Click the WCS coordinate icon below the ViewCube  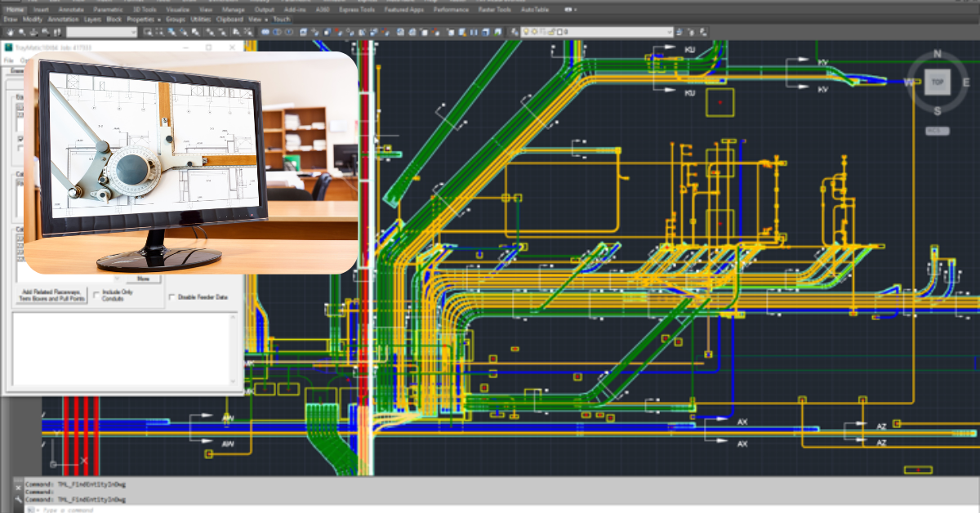pyautogui.click(x=938, y=131)
